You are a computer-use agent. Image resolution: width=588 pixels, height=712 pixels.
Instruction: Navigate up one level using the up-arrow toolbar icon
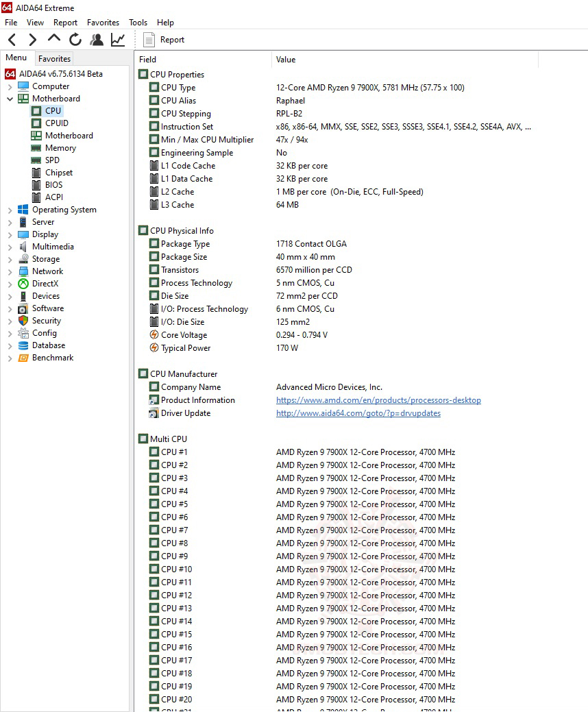(54, 39)
